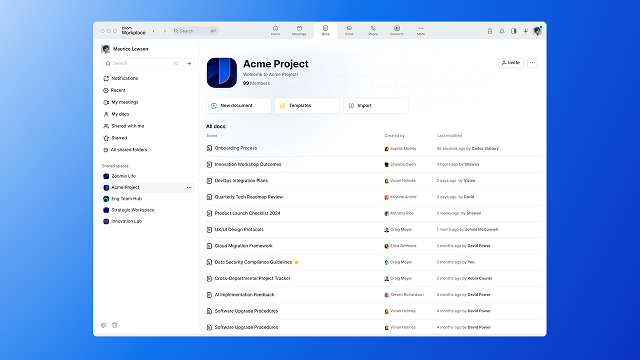Click the Cloud Migration Framework document icon

[x=209, y=246]
